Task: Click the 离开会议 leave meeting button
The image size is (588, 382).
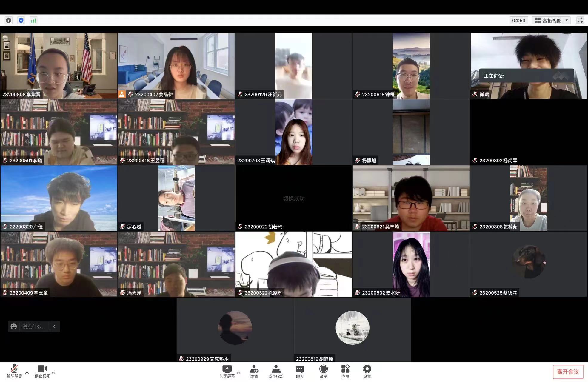Action: click(x=568, y=372)
